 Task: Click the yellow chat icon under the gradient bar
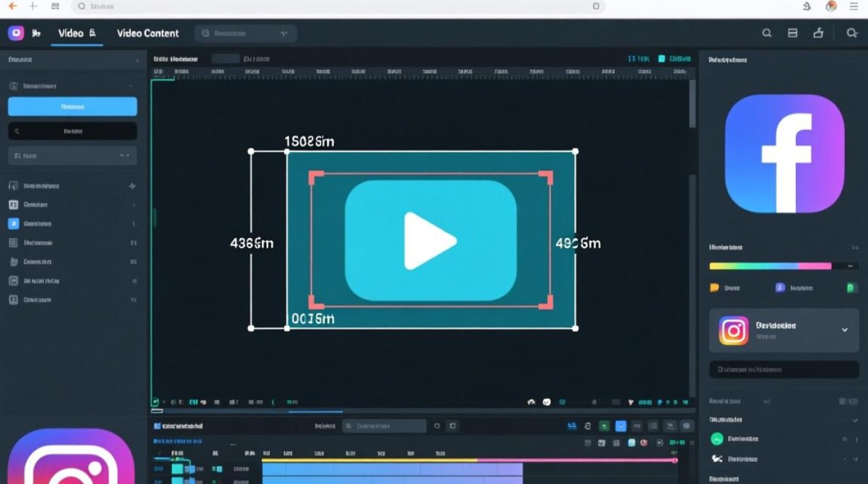[x=714, y=288]
